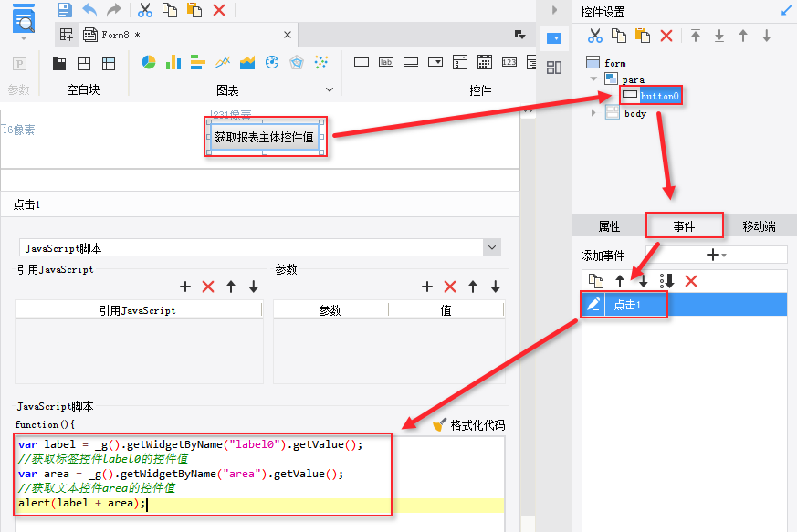Open the JavaScript脚本 event type dropdown

pyautogui.click(x=491, y=248)
